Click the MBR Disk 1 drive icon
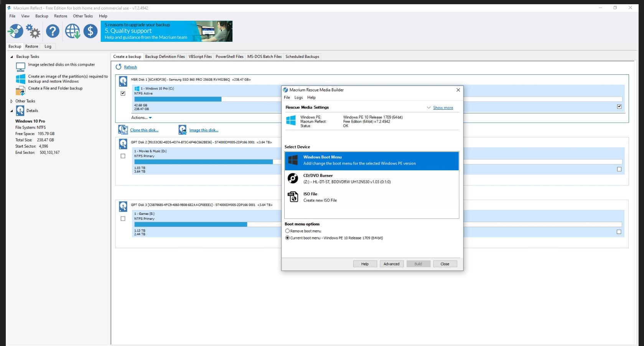The height and width of the screenshot is (346, 644). click(123, 81)
